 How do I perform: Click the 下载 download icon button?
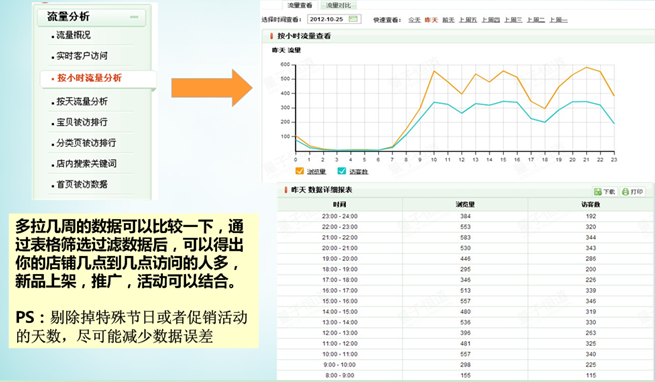(604, 191)
